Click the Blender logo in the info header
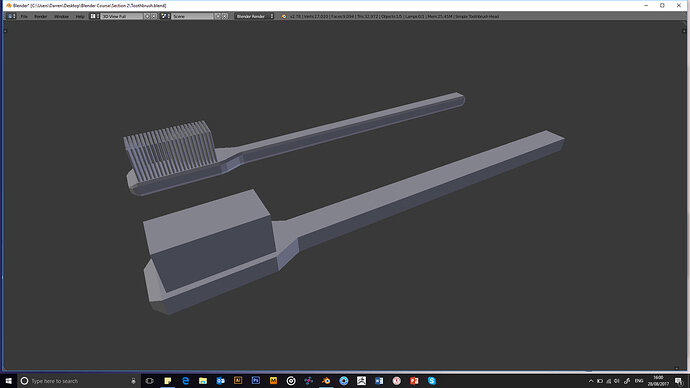This screenshot has height=388, width=690. (284, 16)
